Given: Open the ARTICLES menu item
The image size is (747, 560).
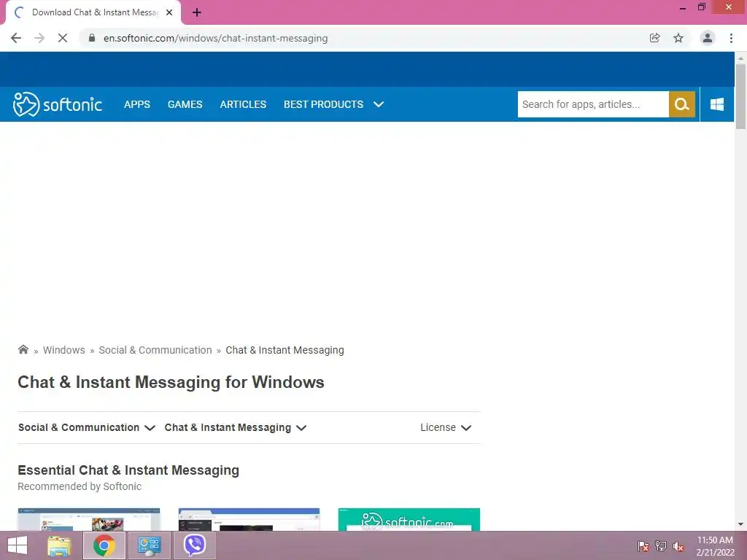Looking at the screenshot, I should coord(243,104).
